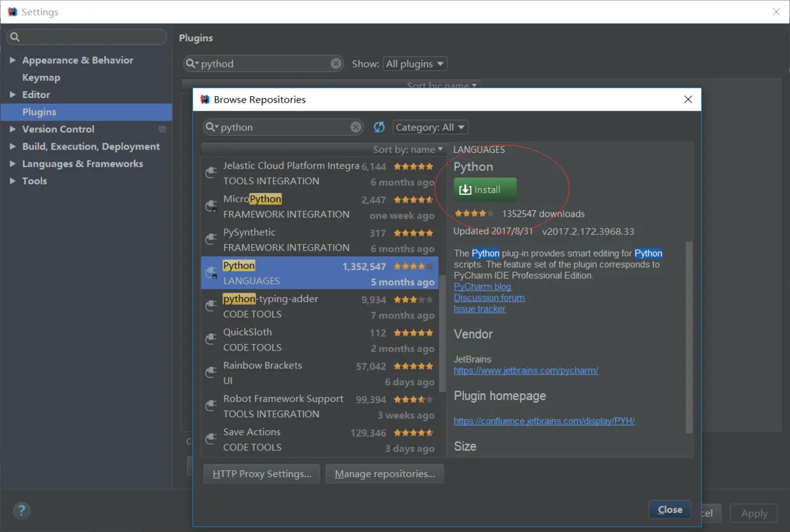
Task: Install the Python plugin
Action: pyautogui.click(x=485, y=189)
